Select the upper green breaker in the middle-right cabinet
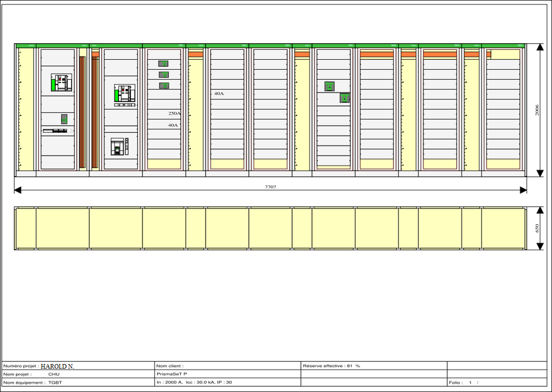The height and width of the screenshot is (392, 552). coord(329,86)
